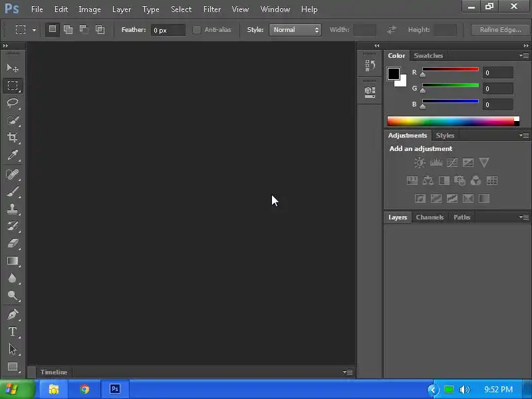Select the Spot Healing Brush tool
The height and width of the screenshot is (399, 532).
(13, 174)
